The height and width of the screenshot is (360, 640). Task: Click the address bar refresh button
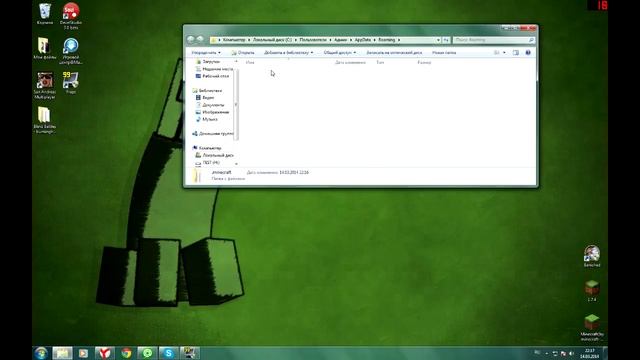pos(446,40)
